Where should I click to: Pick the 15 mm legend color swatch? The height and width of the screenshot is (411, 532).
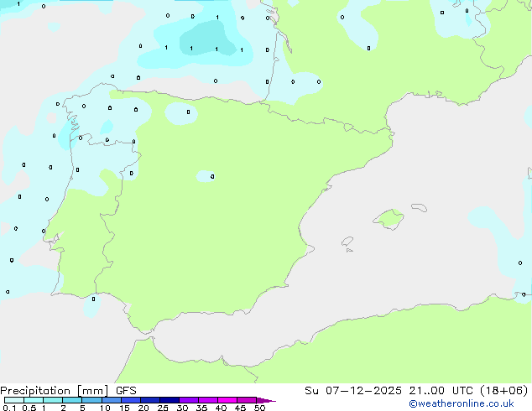tap(131, 400)
